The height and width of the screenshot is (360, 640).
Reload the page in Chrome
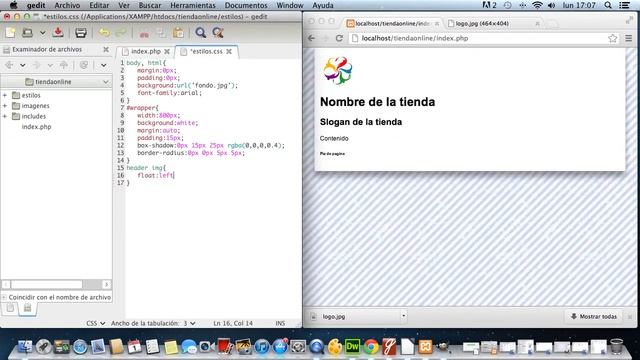(339, 38)
